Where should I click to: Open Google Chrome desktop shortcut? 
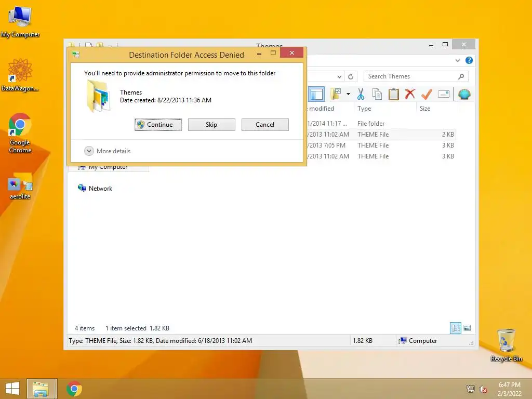pos(20,133)
